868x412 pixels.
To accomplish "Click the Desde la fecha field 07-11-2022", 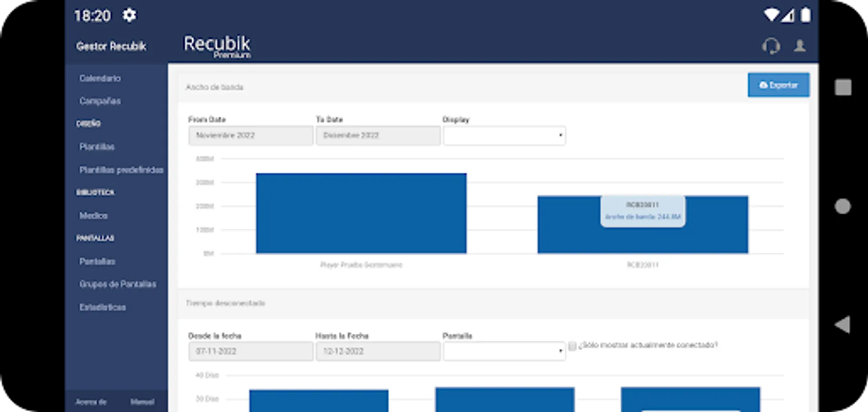I will (251, 351).
